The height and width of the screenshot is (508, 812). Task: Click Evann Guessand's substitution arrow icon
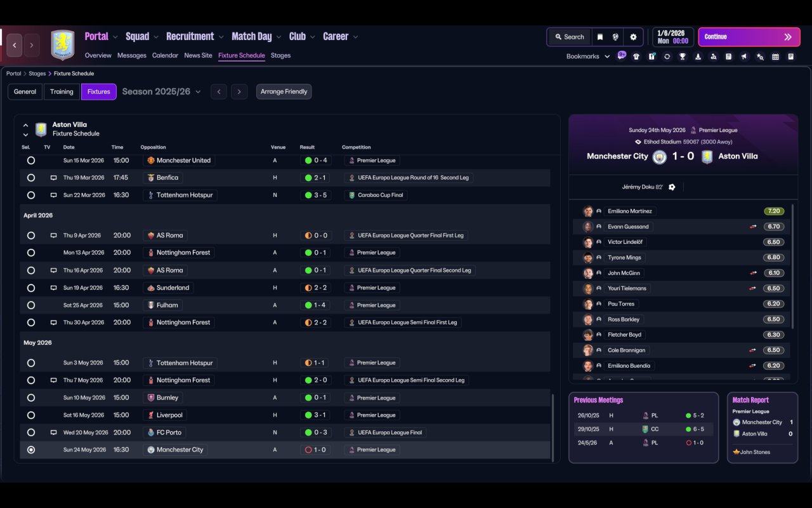[753, 227]
